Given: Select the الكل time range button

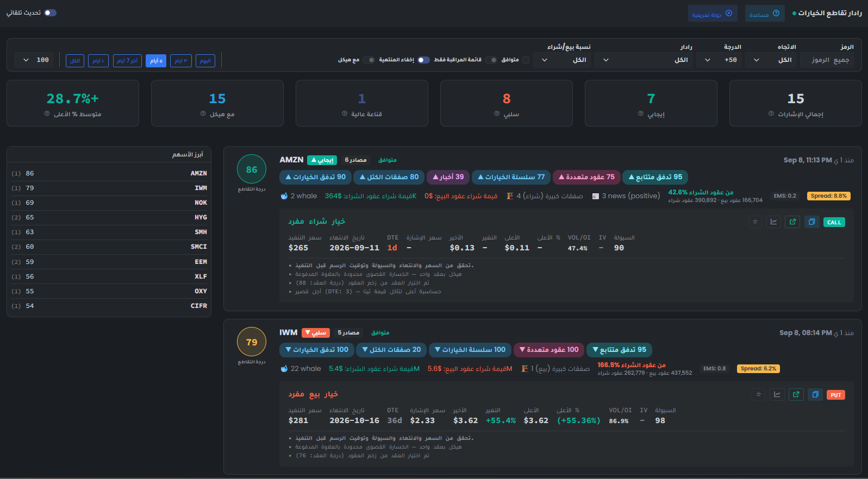Looking at the screenshot, I should [75, 61].
